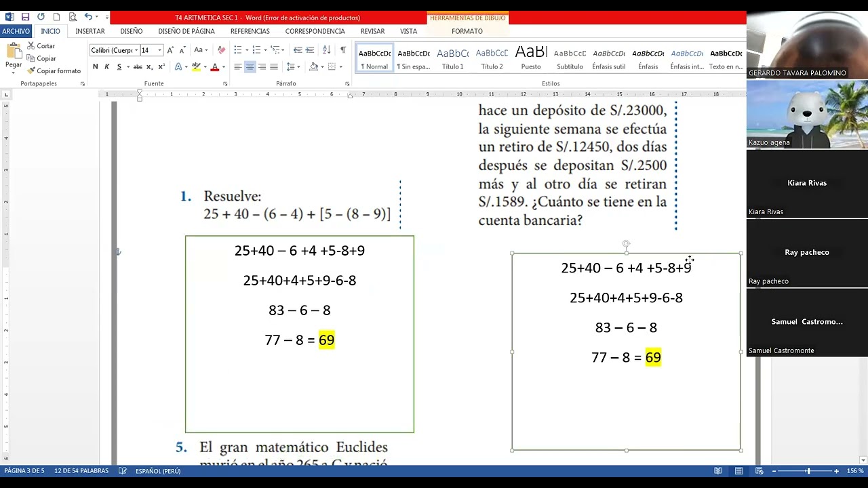Decrease paragraph indent

tap(298, 50)
